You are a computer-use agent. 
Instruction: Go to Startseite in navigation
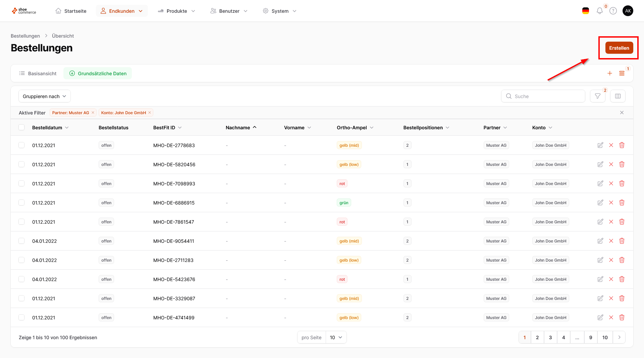coord(71,11)
